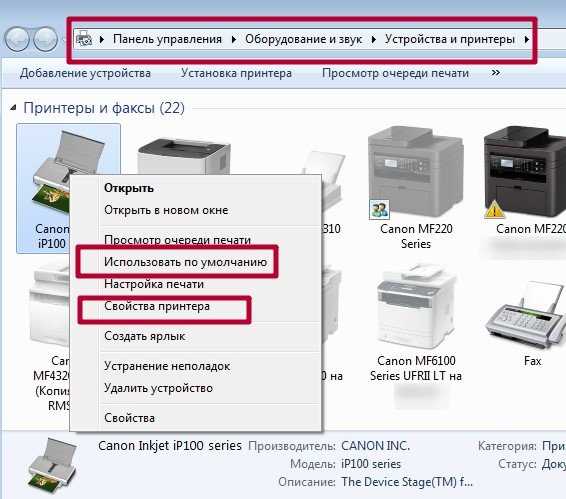
Task: Open dropdown arrow after Оборудование и звук
Action: tap(373, 39)
